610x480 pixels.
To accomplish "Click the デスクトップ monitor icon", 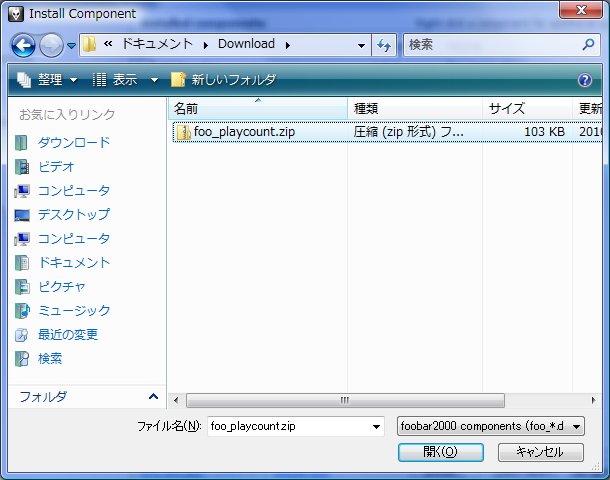I will (x=22, y=215).
